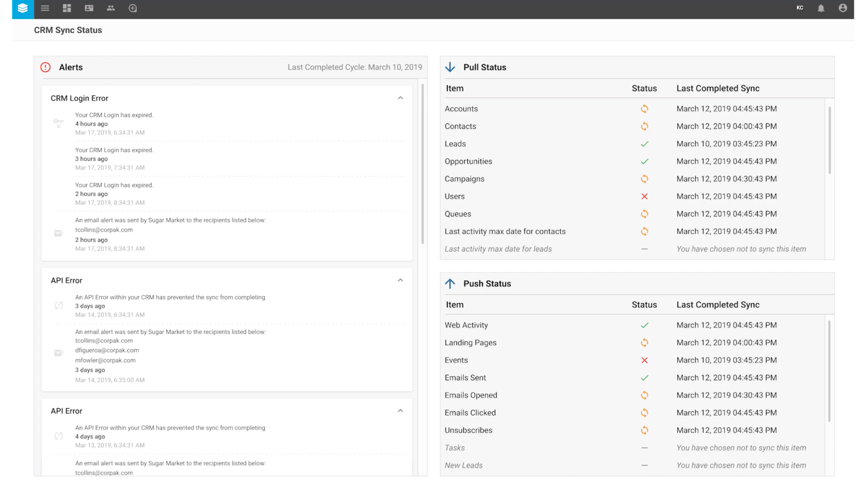Click the circled plus add icon

pos(133,8)
